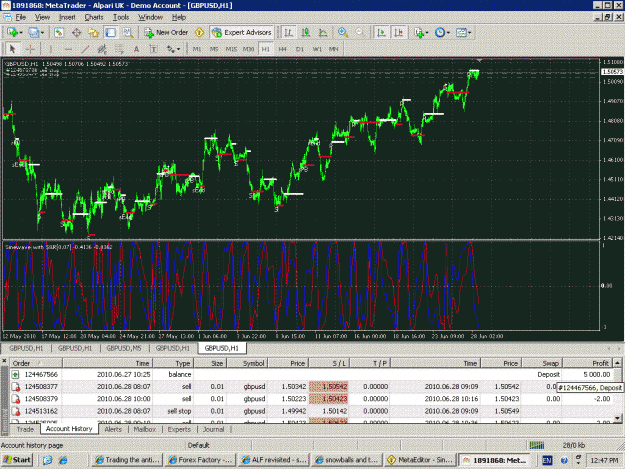Open the Alerts terminal tab
This screenshot has height=469, width=625.
click(x=113, y=429)
